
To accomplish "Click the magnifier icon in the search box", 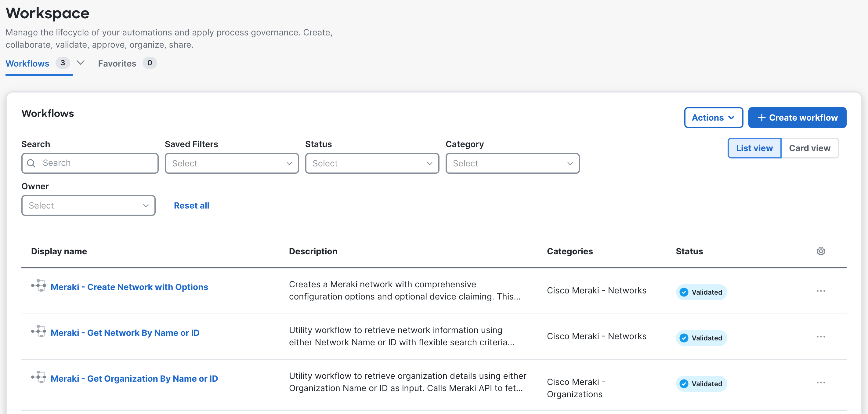I will (x=31, y=163).
